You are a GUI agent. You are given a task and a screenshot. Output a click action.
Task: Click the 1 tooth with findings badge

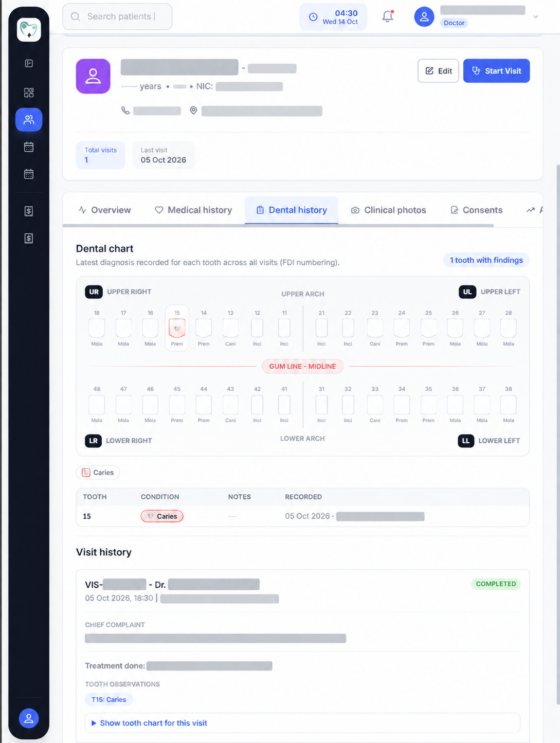pyautogui.click(x=486, y=260)
